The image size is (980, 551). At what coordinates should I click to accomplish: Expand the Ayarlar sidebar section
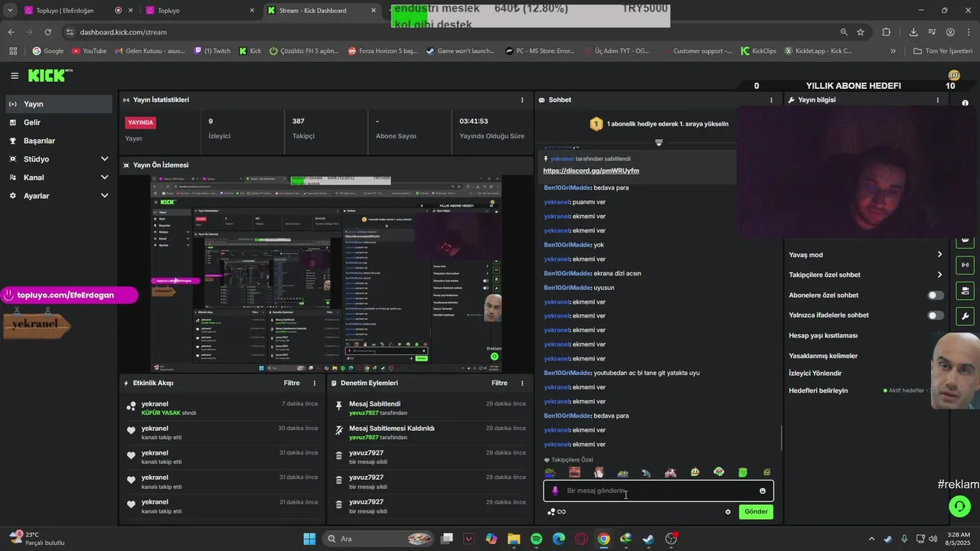click(58, 196)
